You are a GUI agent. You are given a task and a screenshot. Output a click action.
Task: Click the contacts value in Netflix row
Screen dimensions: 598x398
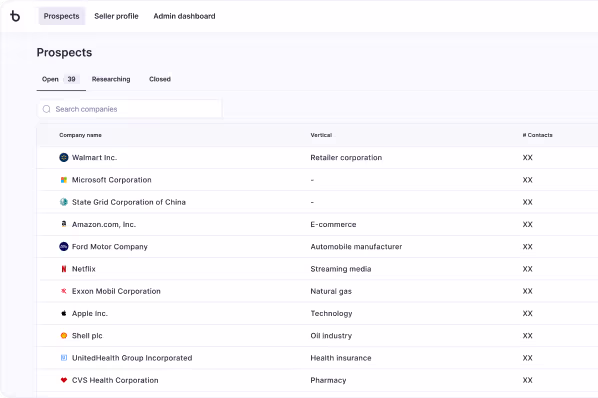527,269
